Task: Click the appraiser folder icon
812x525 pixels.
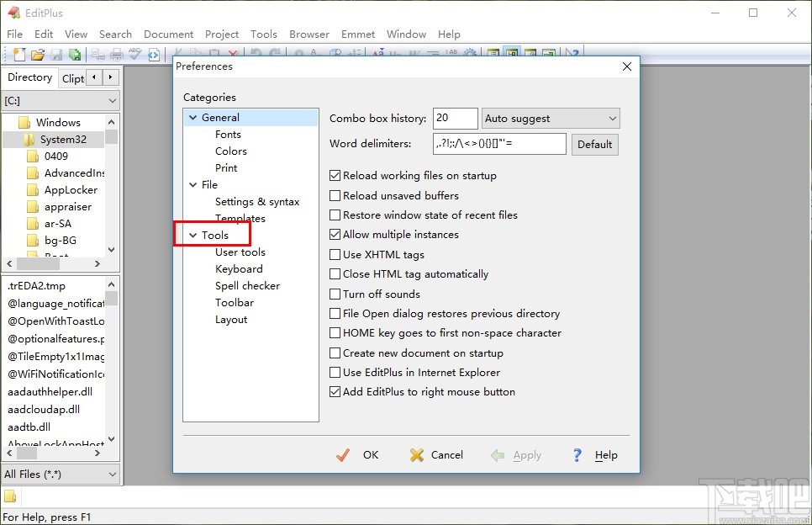Action: pyautogui.click(x=32, y=207)
